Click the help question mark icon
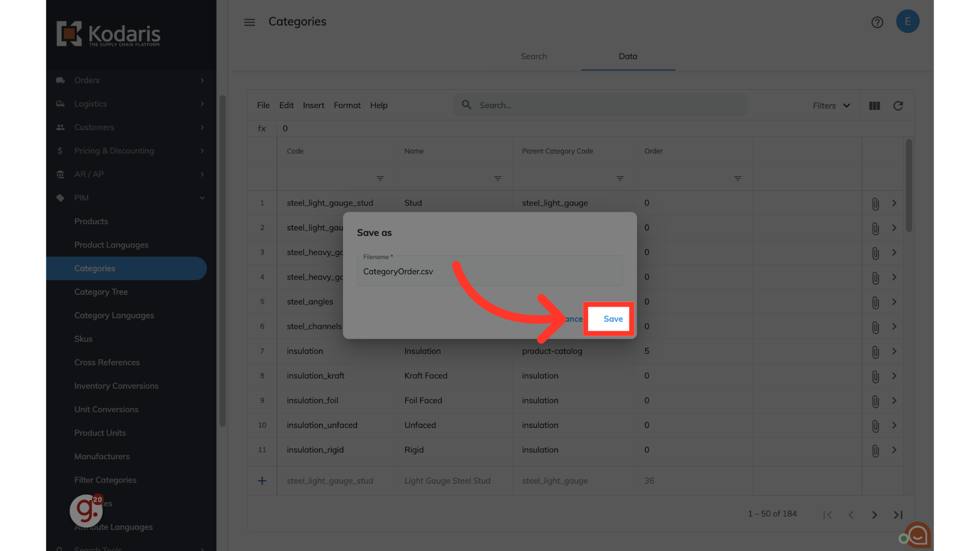The width and height of the screenshot is (980, 551). click(x=877, y=22)
